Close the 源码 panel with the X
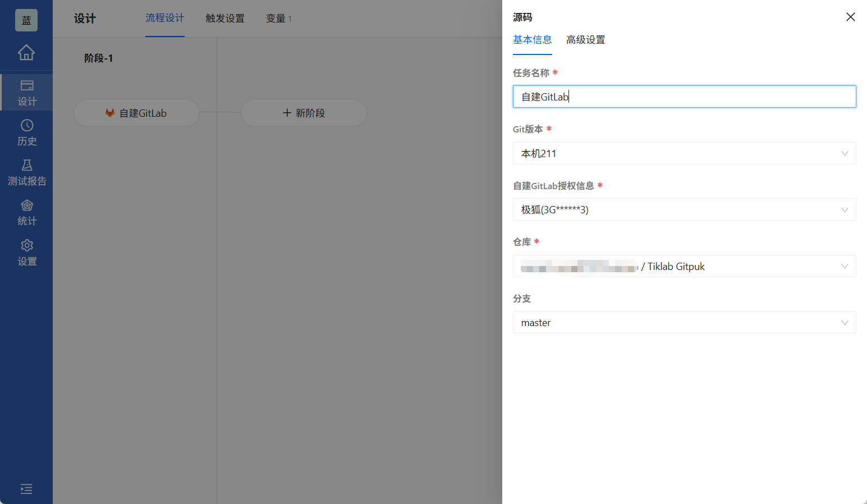Screen dimensions: 867x504 [850, 17]
